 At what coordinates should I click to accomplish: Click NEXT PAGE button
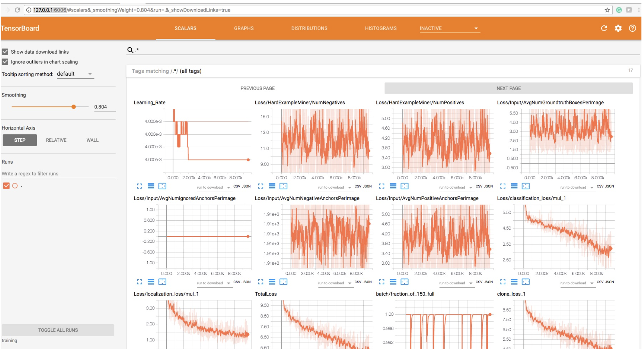click(508, 88)
